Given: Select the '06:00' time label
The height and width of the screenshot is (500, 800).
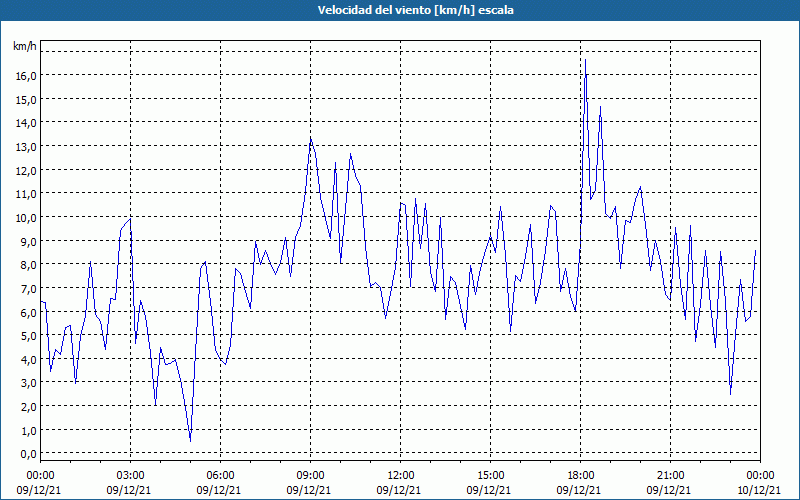Looking at the screenshot, I should (220, 476).
